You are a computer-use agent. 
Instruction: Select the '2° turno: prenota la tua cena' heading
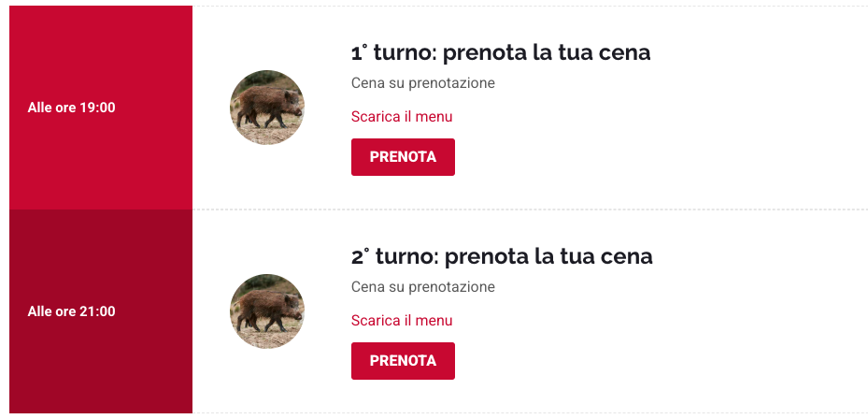502,256
